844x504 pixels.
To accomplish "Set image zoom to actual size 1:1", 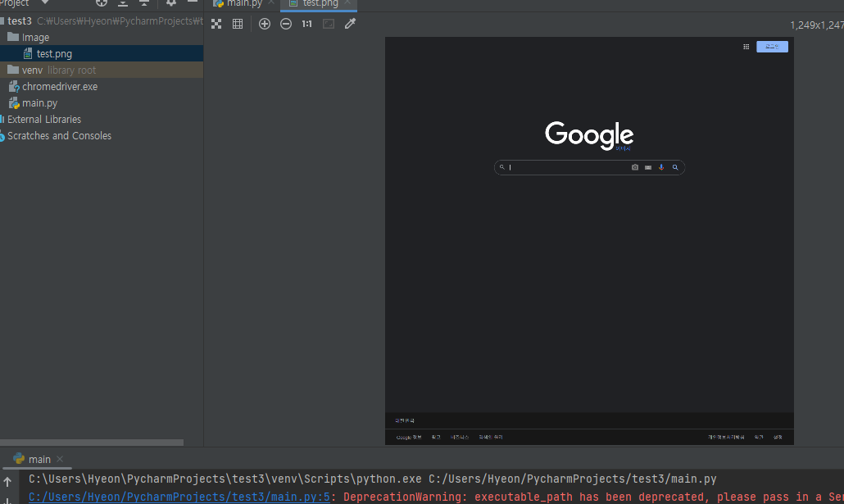I will 306,24.
